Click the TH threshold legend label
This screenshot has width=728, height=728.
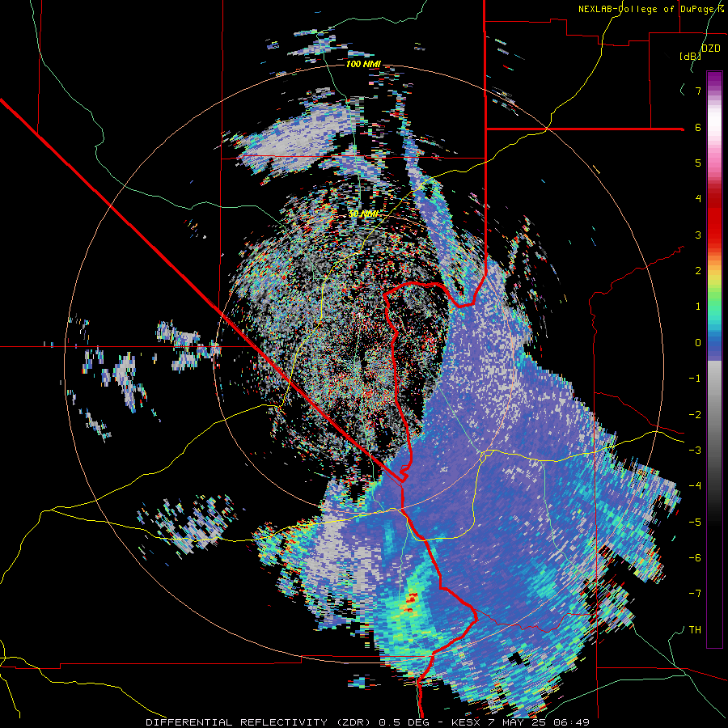click(x=695, y=629)
